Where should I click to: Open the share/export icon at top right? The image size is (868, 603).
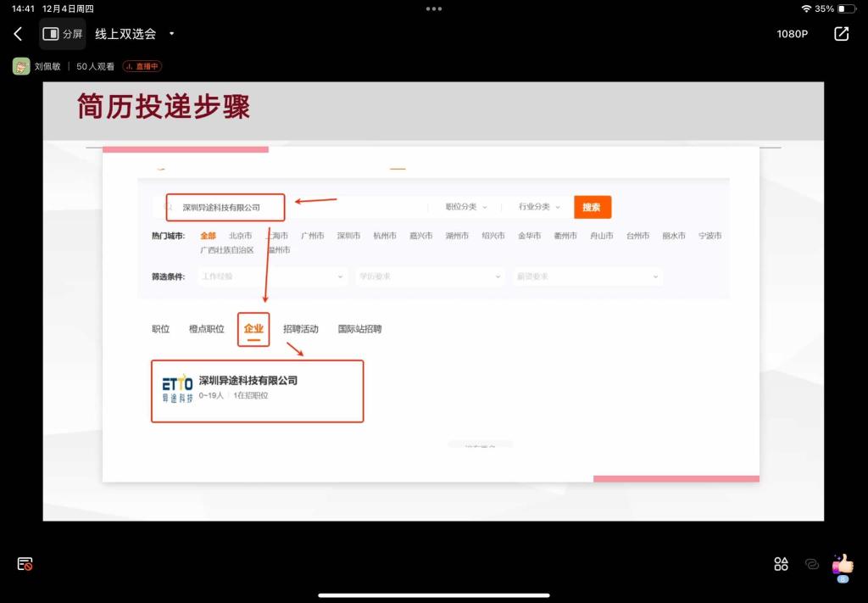click(841, 34)
